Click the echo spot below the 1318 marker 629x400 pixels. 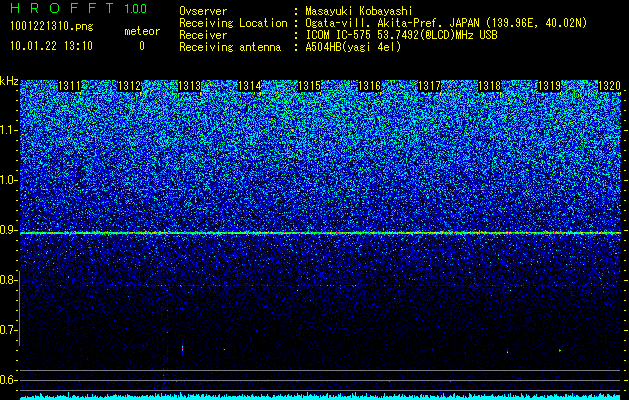(507, 351)
